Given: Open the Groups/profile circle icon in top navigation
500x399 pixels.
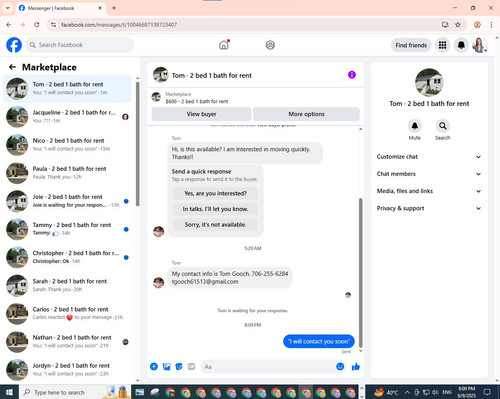Looking at the screenshot, I should point(270,45).
